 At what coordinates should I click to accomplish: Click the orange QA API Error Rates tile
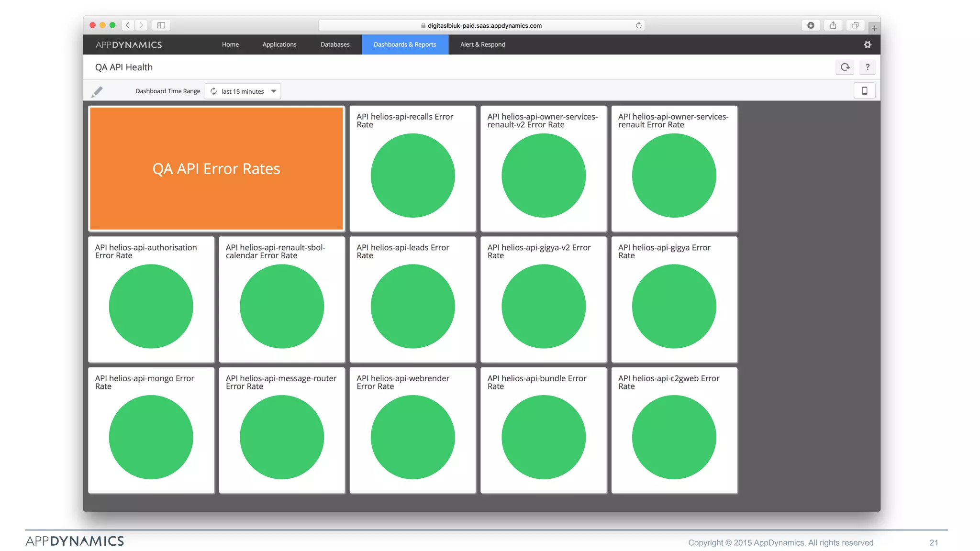[216, 169]
